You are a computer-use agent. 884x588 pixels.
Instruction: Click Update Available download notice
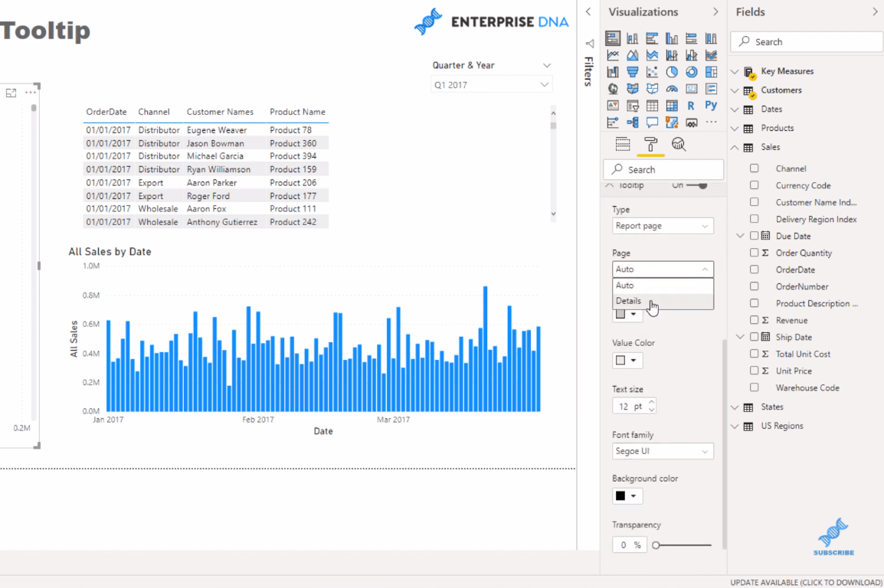(x=806, y=583)
